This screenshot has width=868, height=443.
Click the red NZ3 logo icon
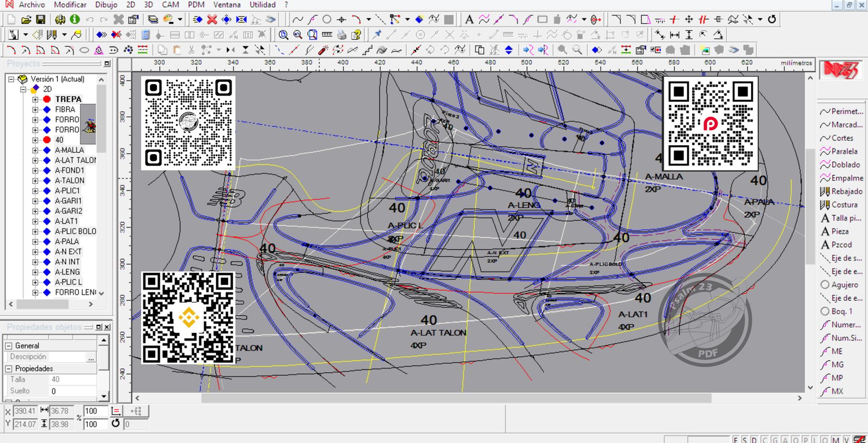pos(840,70)
